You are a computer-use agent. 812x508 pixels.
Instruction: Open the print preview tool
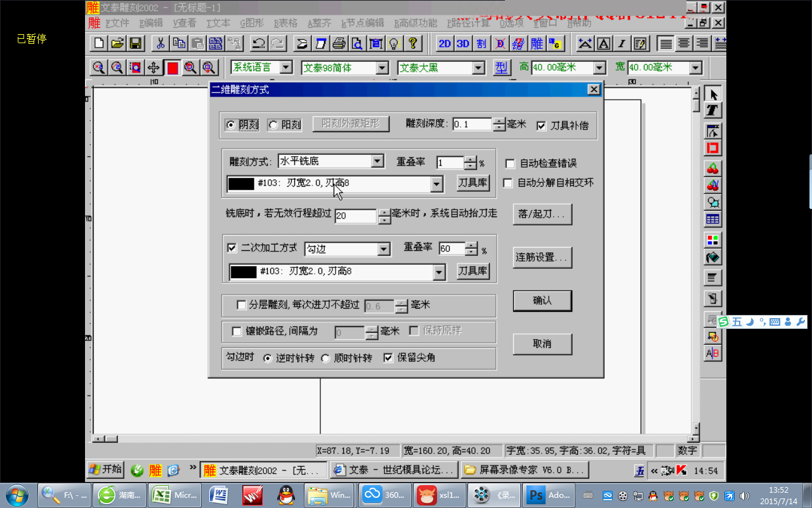357,43
